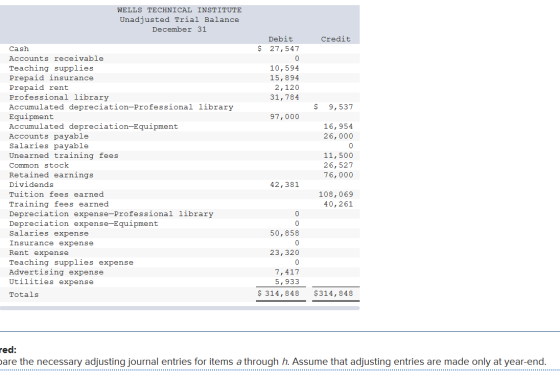Viewport: 560px width, 372px height.
Task: Select the Retained earnings value 76,000
Action: [x=338, y=175]
